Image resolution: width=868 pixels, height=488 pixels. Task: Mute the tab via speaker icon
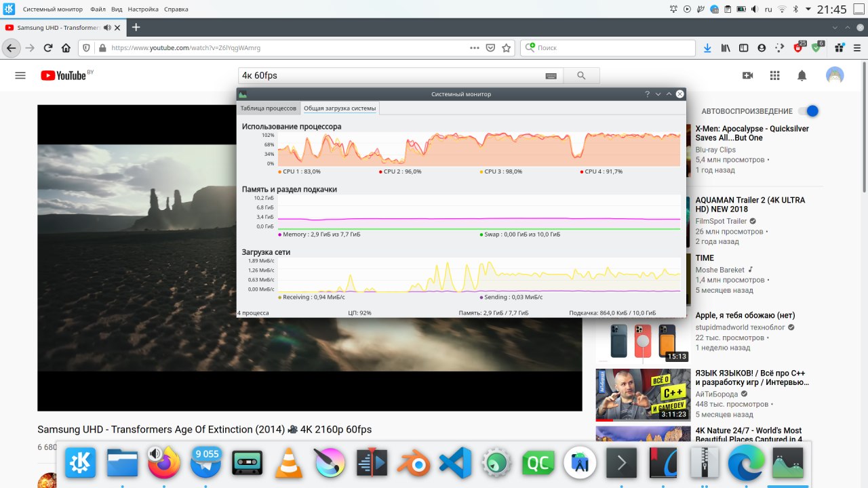pos(107,27)
